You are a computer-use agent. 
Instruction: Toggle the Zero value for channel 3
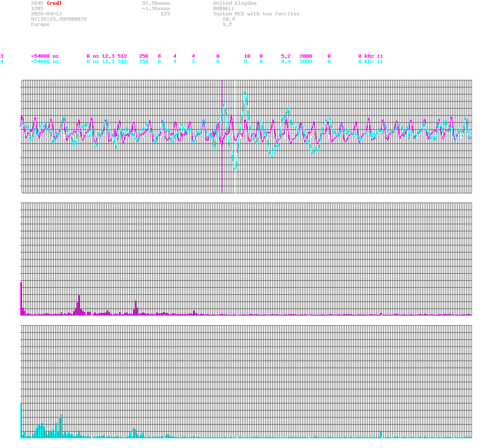click(x=247, y=56)
